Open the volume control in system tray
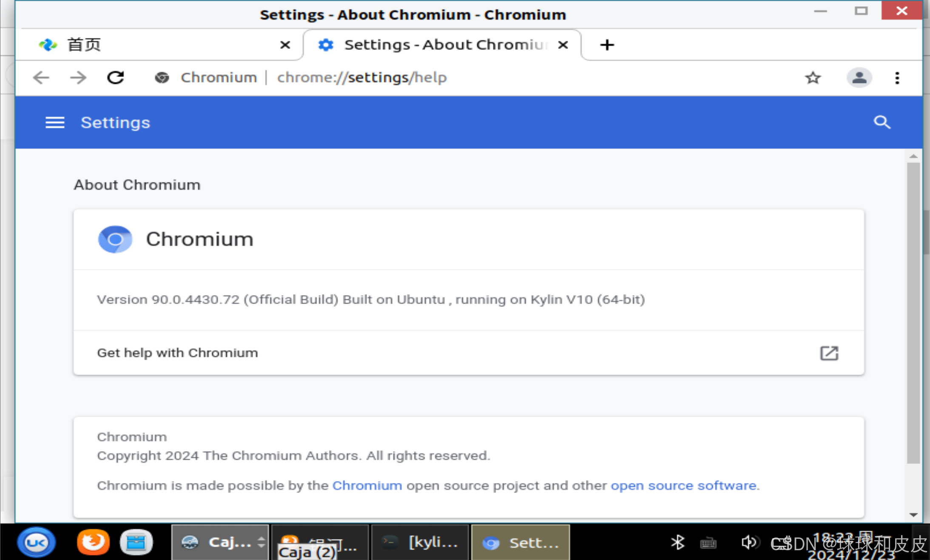Viewport: 930px width, 560px height. pyautogui.click(x=748, y=542)
